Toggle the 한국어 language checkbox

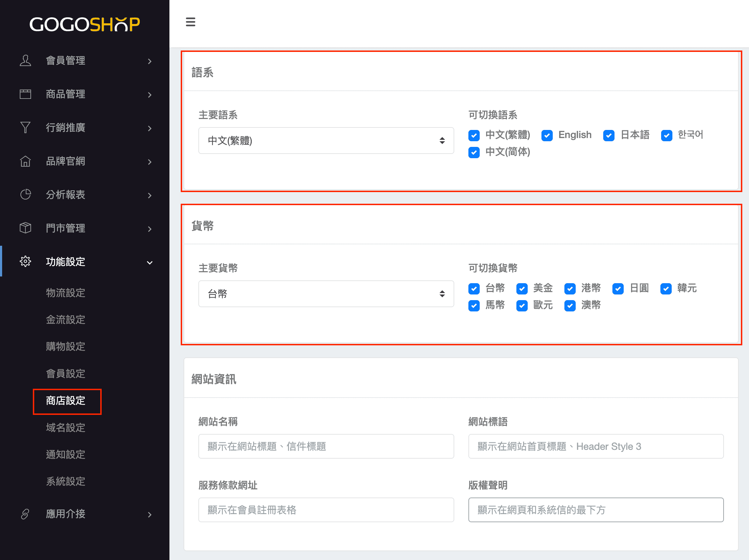[x=666, y=136]
